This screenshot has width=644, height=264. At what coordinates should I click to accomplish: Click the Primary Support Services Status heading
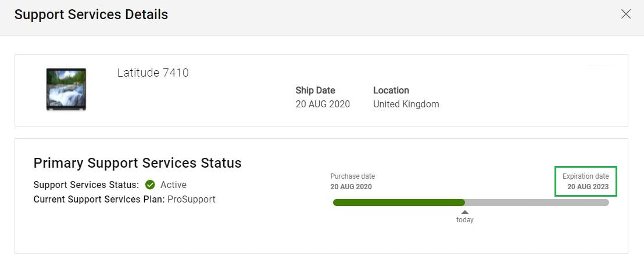click(x=138, y=163)
